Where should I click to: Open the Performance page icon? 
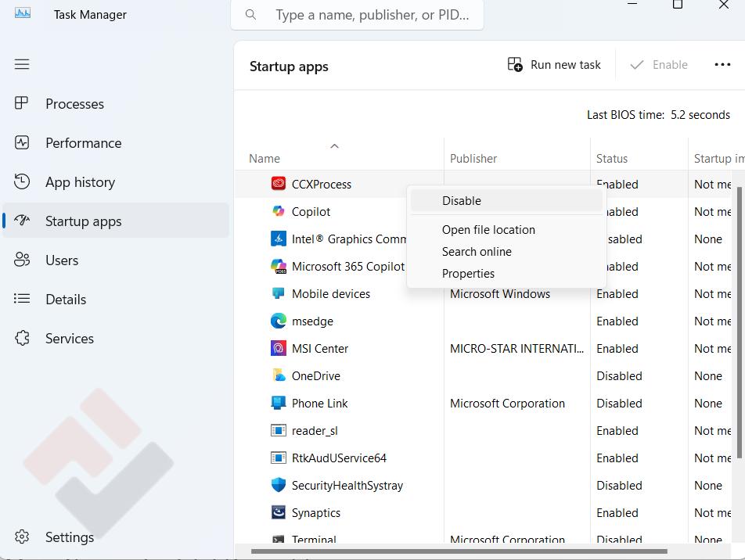click(22, 142)
